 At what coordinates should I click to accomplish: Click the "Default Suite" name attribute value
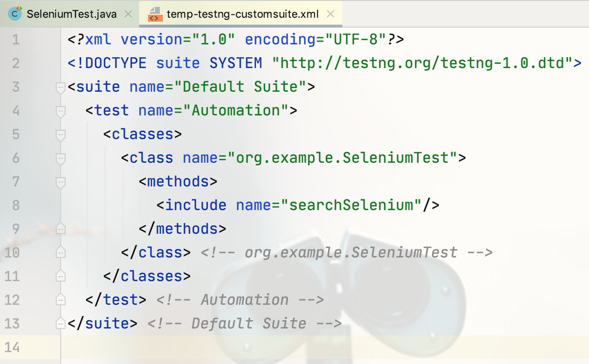point(240,87)
